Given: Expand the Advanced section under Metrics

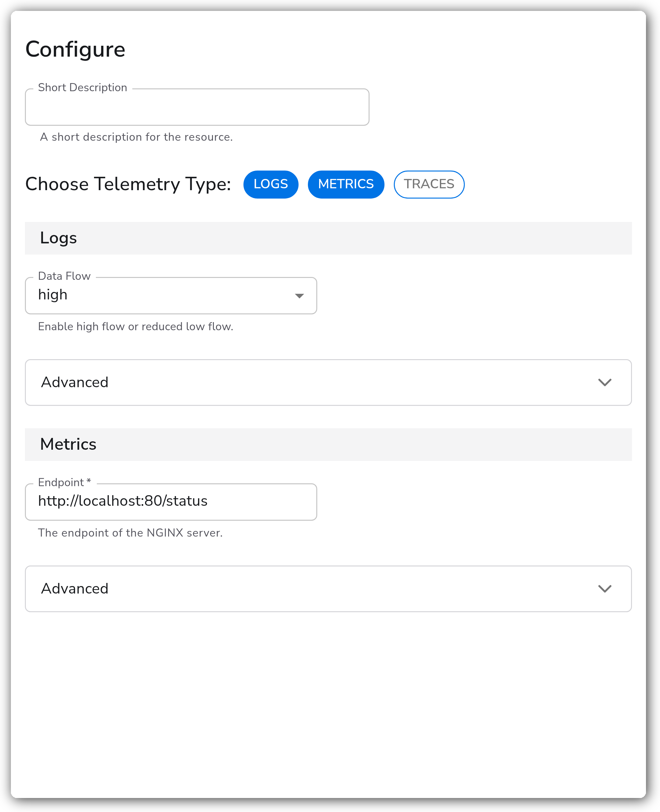Looking at the screenshot, I should coord(328,589).
